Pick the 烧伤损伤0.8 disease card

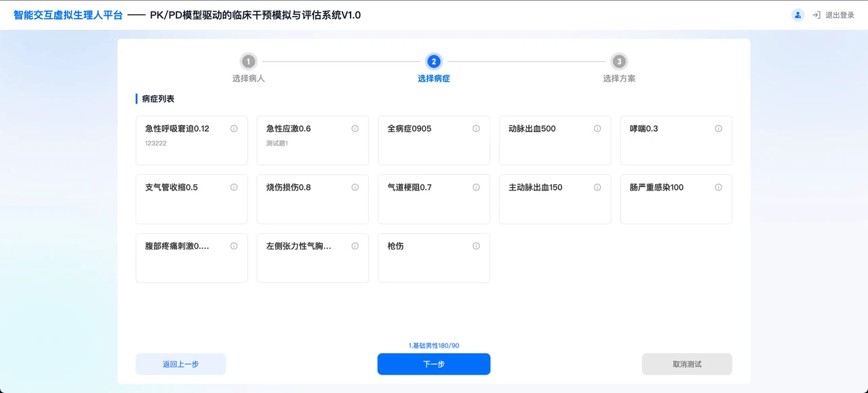tap(313, 199)
